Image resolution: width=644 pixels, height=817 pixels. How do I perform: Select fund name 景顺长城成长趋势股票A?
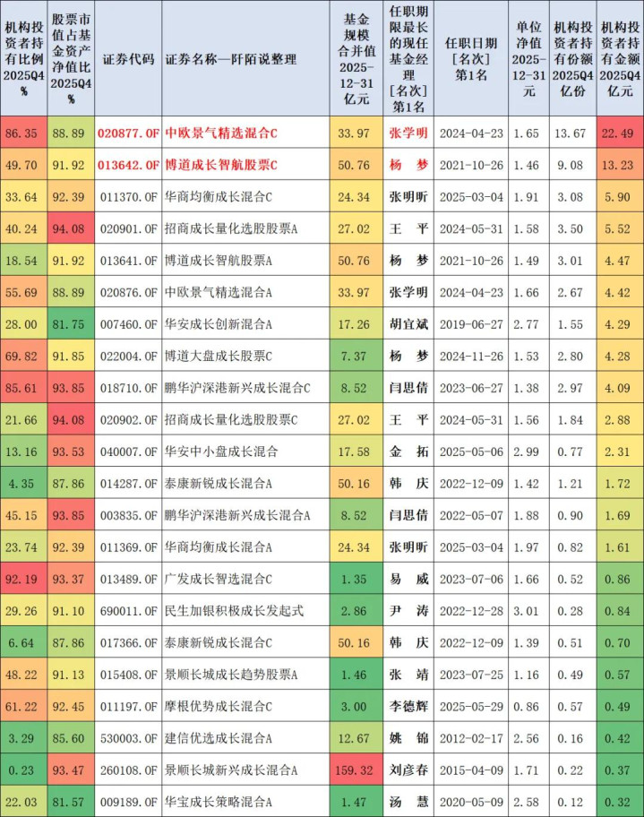coord(231,675)
